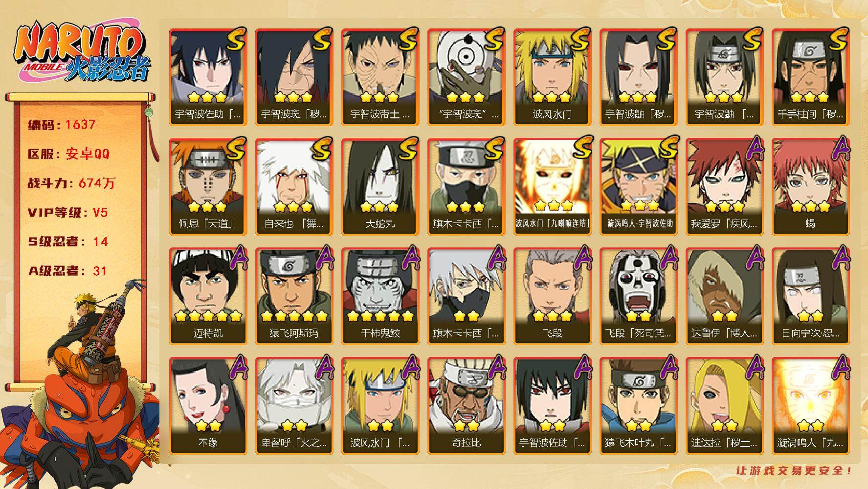
Task: Select the 我爱罗「疾风」 A-rank card
Action: (724, 186)
